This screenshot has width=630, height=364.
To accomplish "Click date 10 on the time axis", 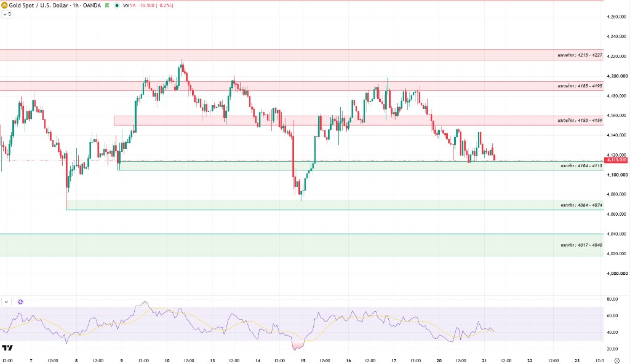I will pos(167,361).
